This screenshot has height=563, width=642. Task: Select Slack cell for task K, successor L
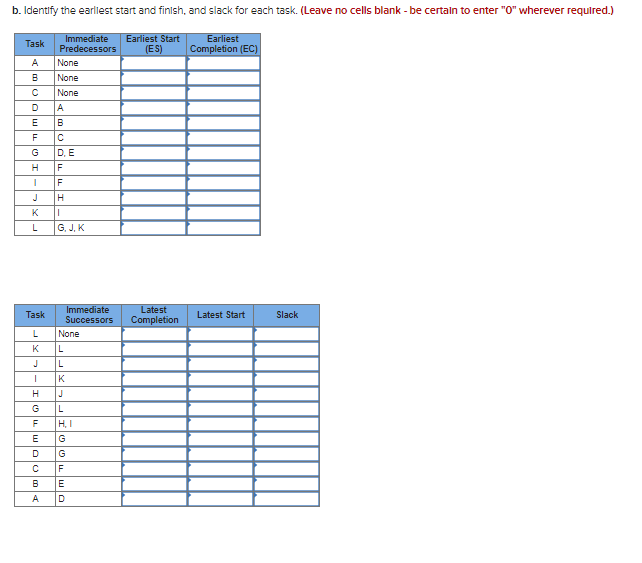coord(287,349)
